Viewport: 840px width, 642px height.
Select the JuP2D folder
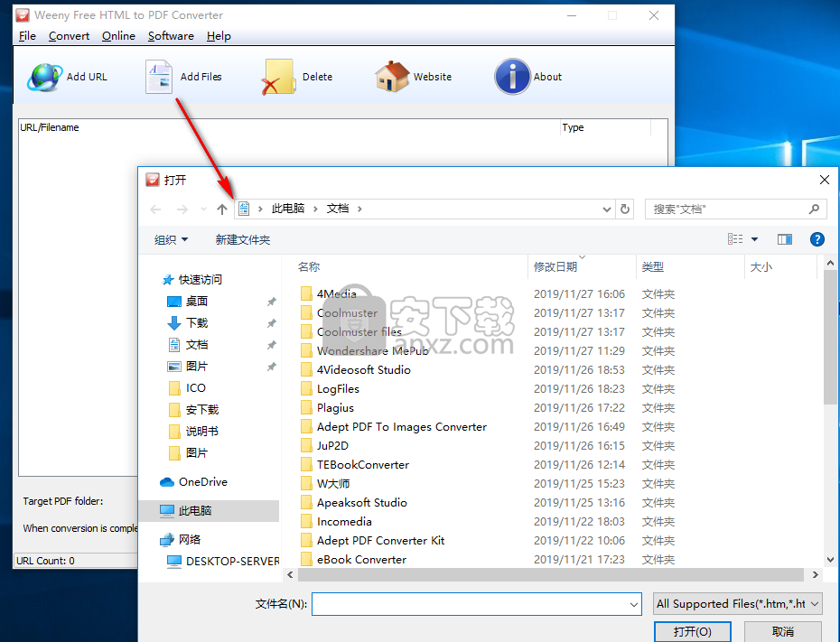[x=332, y=445]
